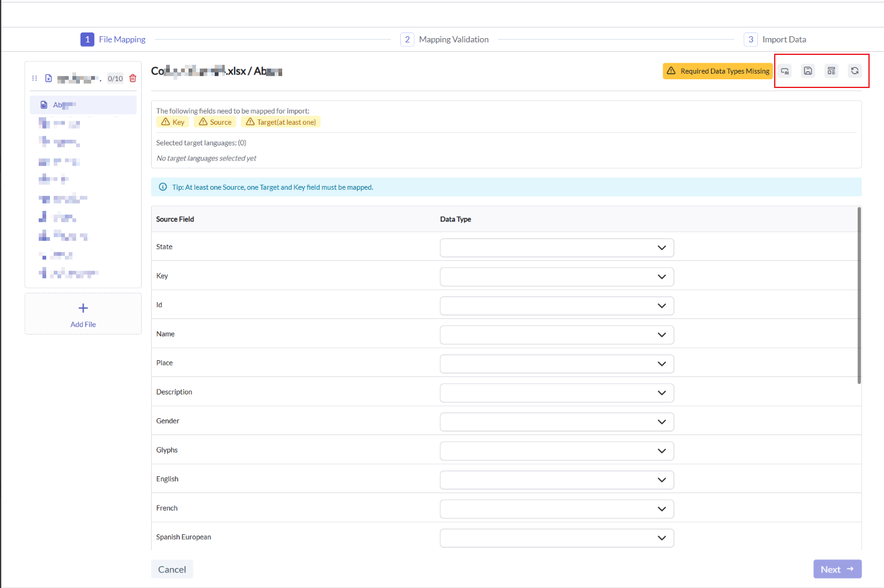Click the plus icon to add file
This screenshot has height=588, width=884.
coord(83,308)
